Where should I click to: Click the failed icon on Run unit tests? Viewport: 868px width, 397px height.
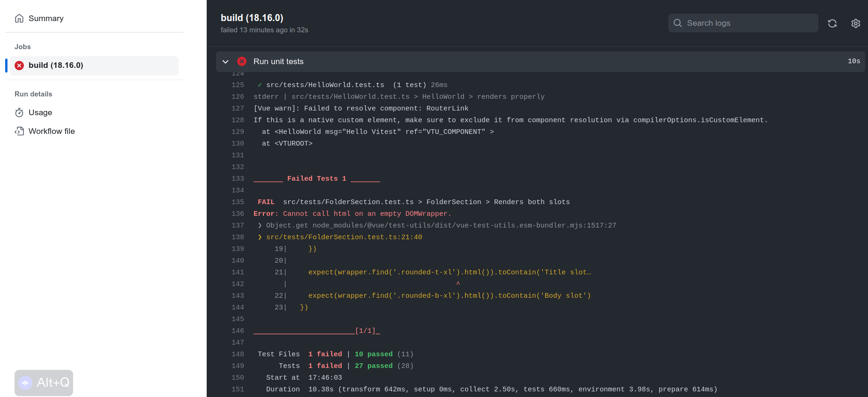tap(242, 61)
